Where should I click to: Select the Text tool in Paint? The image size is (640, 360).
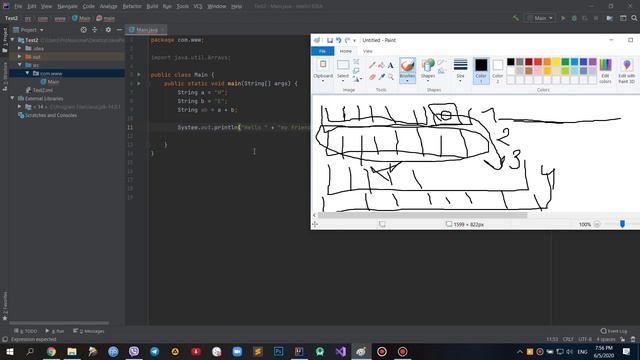click(x=391, y=65)
